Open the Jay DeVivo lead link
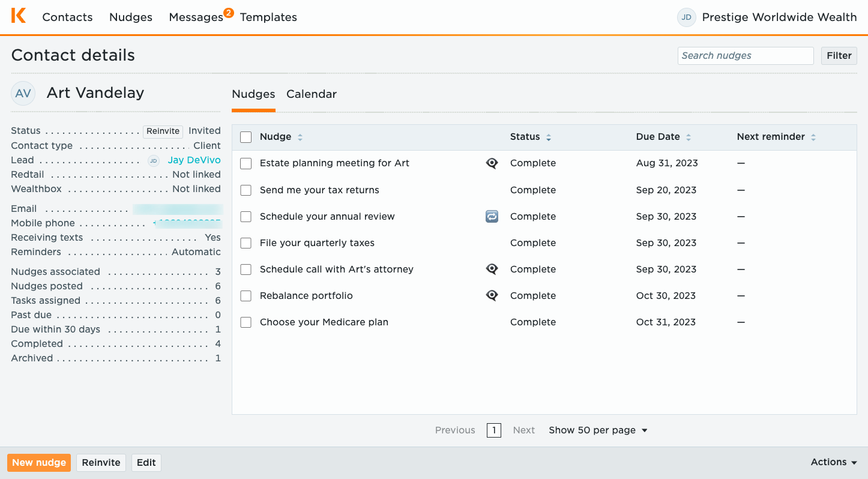The height and width of the screenshot is (479, 868). pyautogui.click(x=194, y=160)
